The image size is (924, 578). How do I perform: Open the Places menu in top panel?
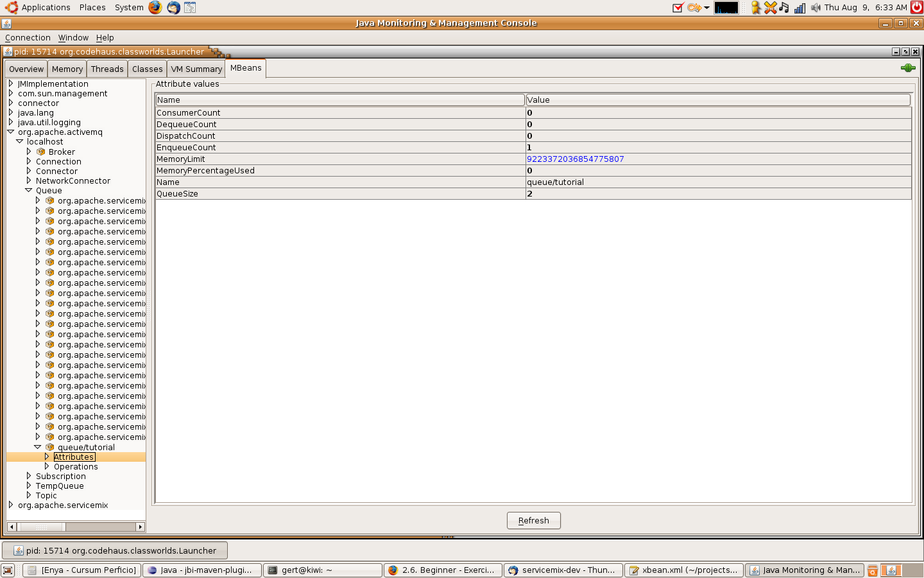click(92, 8)
